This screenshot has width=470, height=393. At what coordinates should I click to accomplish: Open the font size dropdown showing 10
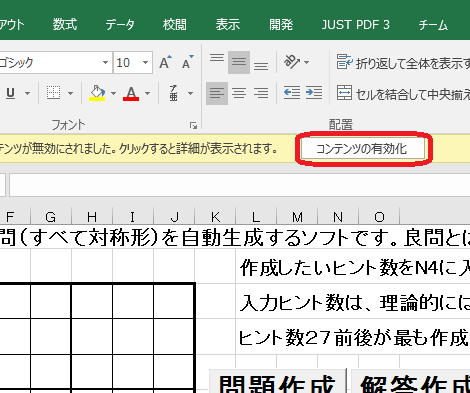(x=145, y=62)
